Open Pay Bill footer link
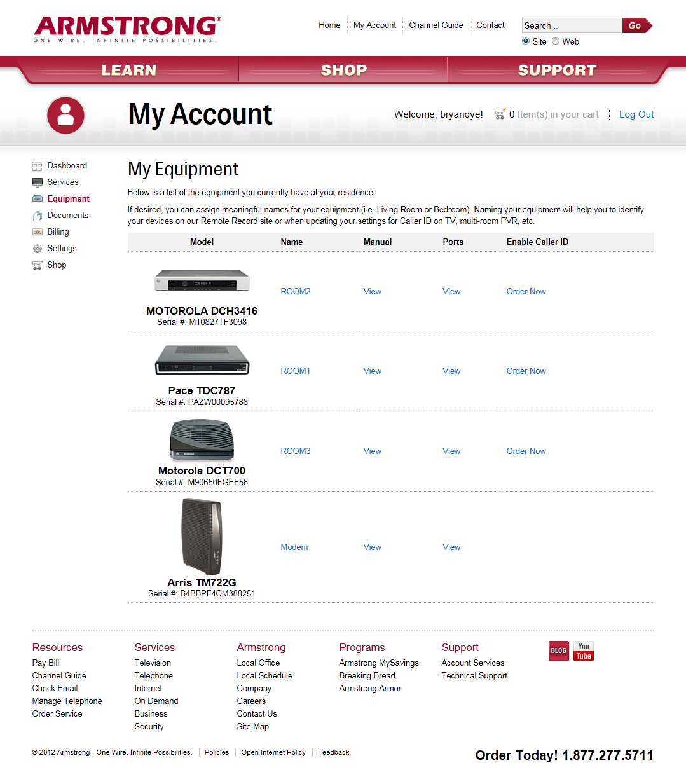This screenshot has height=784, width=686. (46, 663)
